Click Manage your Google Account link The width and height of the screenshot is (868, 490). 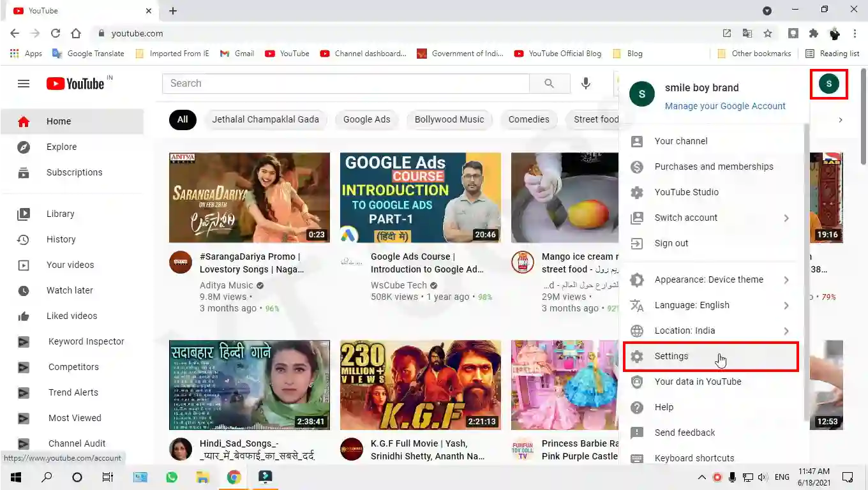tap(725, 106)
